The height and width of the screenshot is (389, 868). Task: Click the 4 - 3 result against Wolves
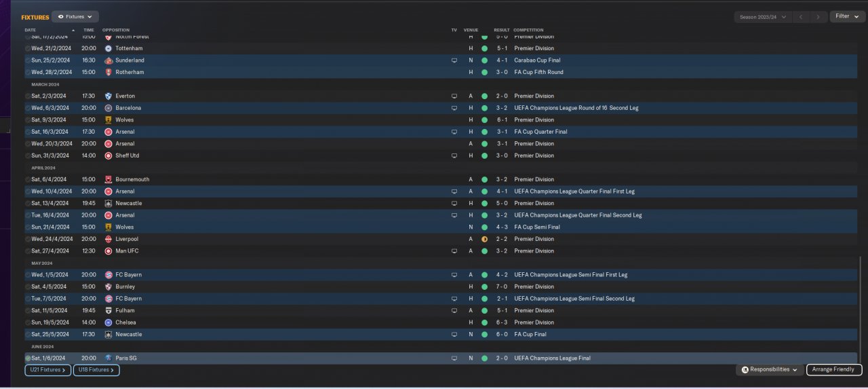pos(502,227)
